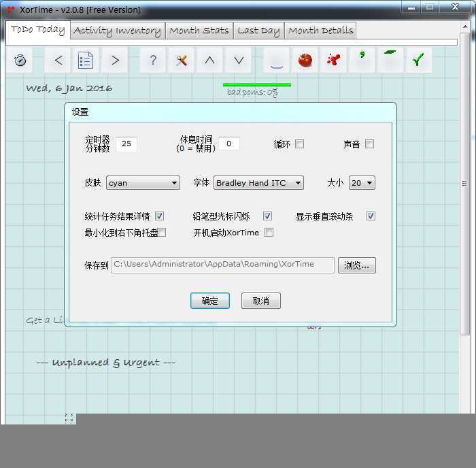Click the underscore blank-mark toolbar icon
The width and height of the screenshot is (476, 468).
276,60
